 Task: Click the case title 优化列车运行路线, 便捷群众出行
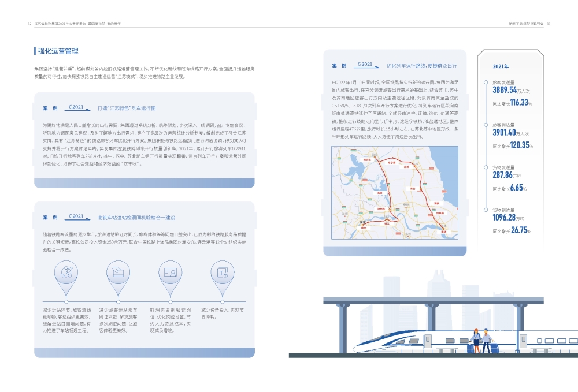421,66
